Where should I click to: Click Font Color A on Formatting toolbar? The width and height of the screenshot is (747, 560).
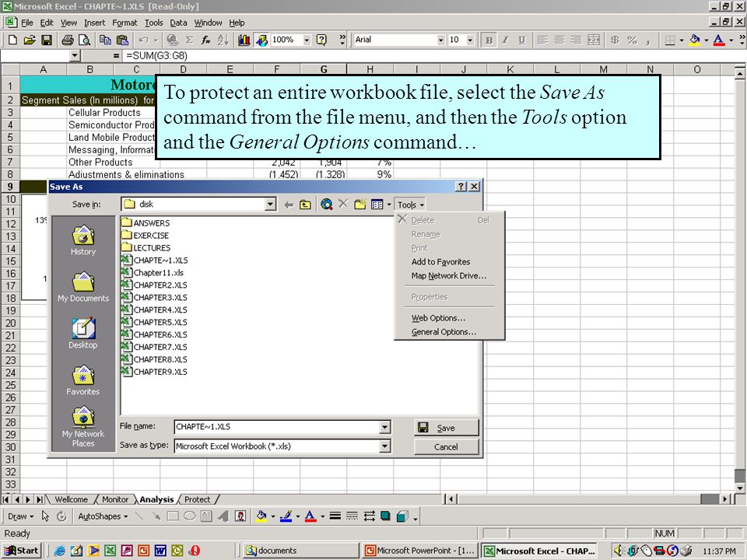tap(719, 40)
